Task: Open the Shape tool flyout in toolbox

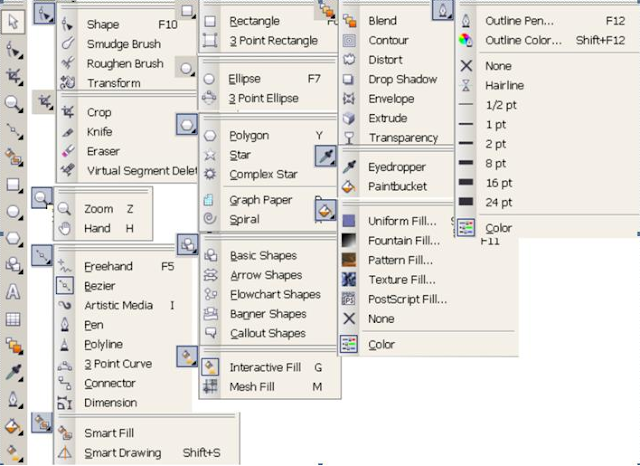Action: [13, 49]
